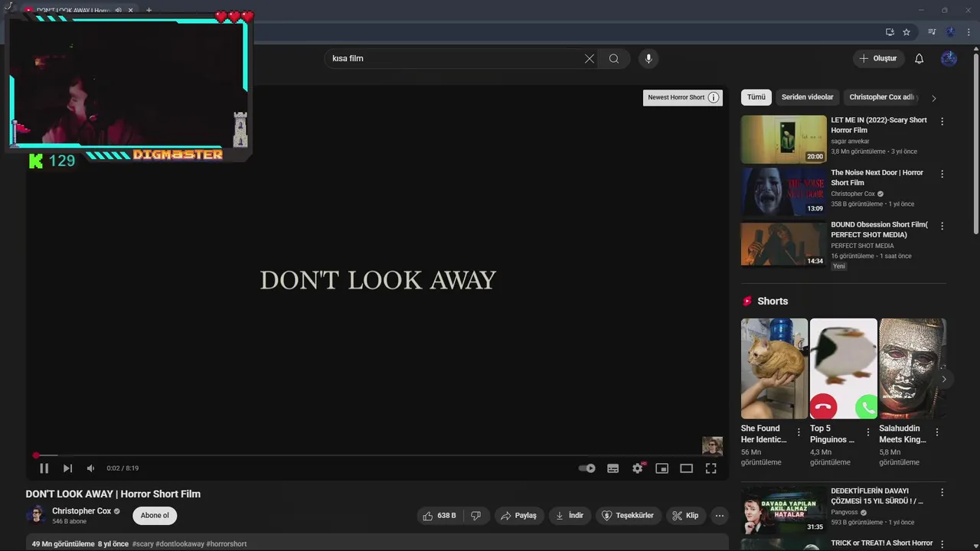Viewport: 980px width, 551px height.
Task: Skip to the next video
Action: point(67,468)
